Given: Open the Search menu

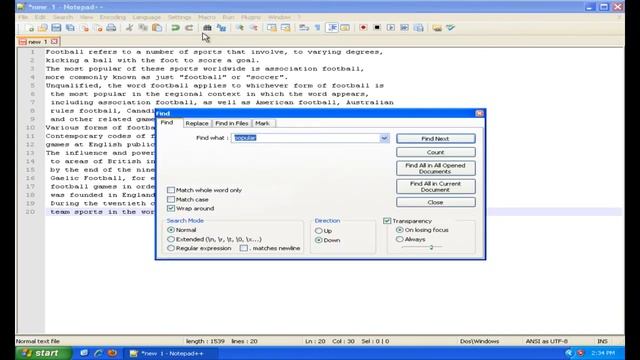Looking at the screenshot, I should 63,17.
